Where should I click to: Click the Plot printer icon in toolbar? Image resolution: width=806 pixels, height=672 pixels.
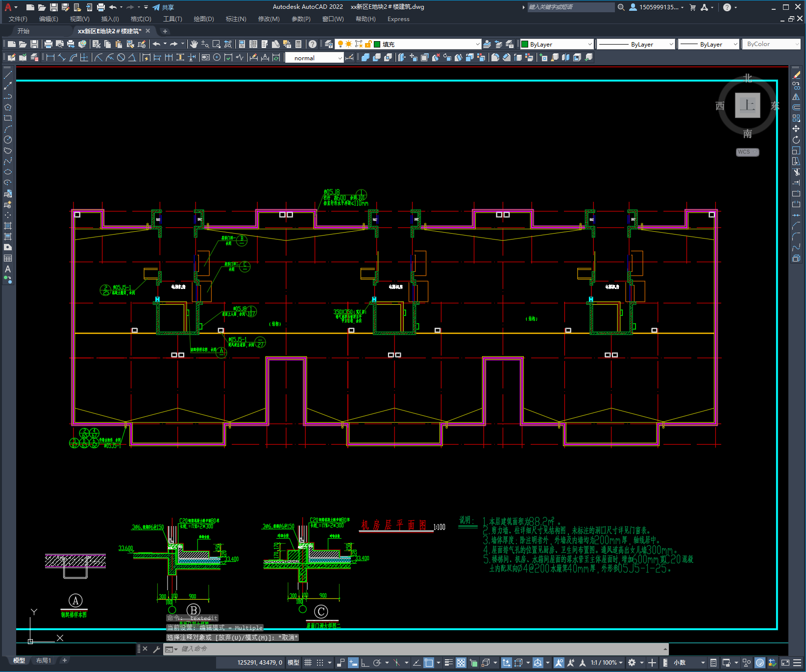tap(49, 44)
